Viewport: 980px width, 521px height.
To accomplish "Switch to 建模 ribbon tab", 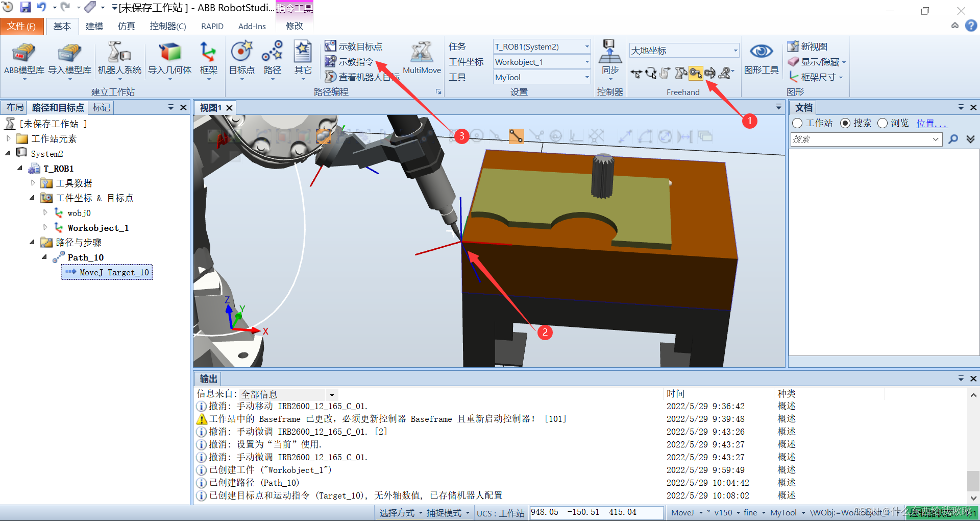I will pyautogui.click(x=94, y=26).
